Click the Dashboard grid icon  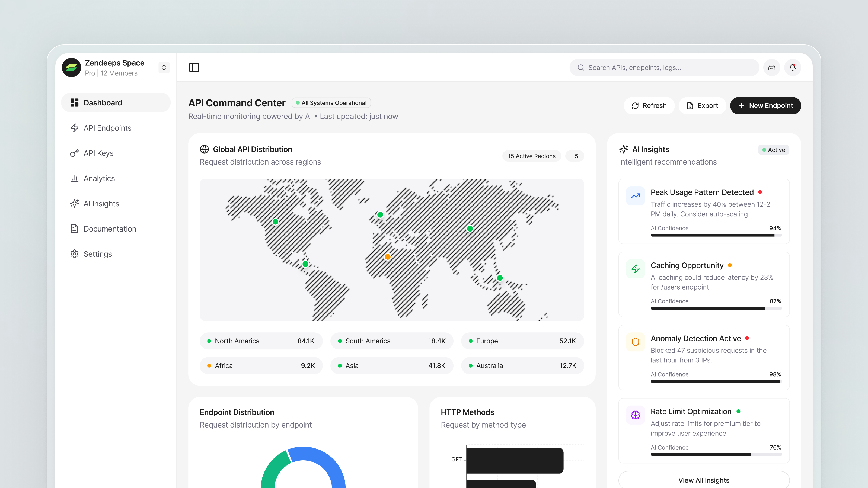pos(74,103)
